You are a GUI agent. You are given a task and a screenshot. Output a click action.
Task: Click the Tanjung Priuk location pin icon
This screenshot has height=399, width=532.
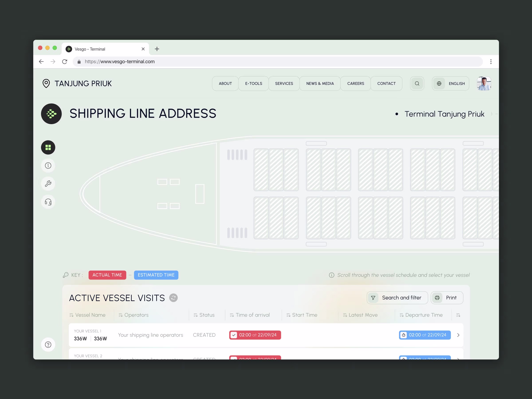46,83
